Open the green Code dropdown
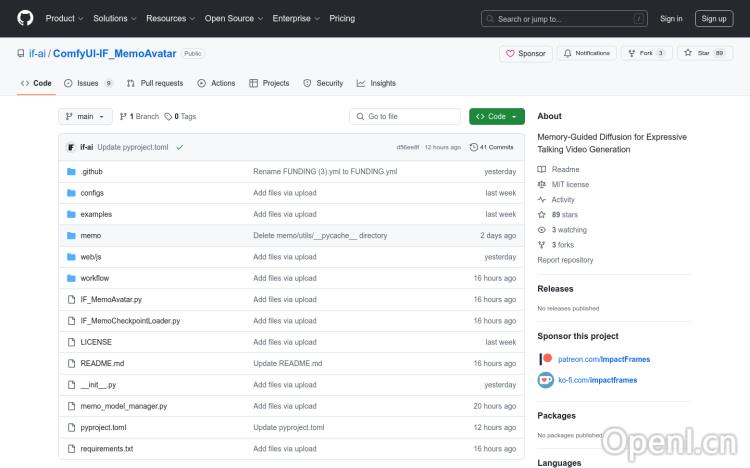 point(496,116)
